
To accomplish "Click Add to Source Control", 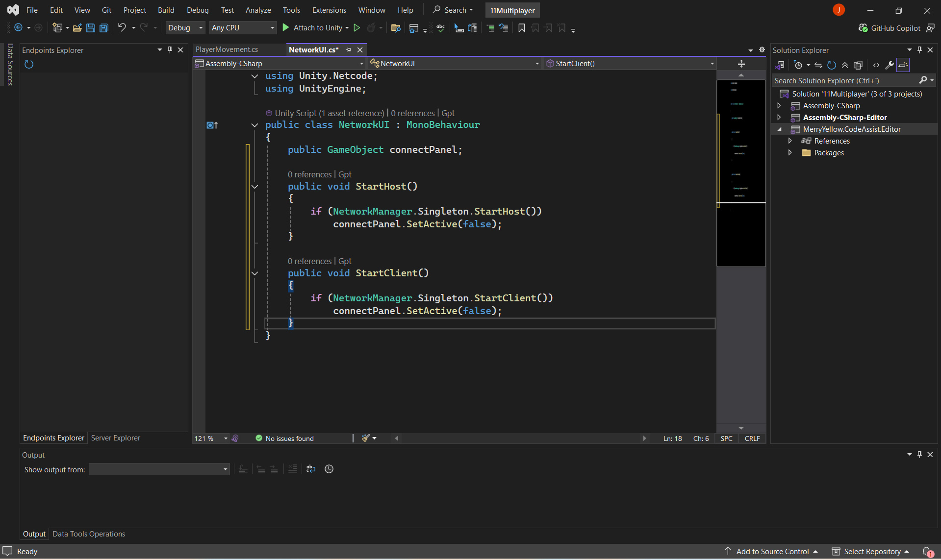I will point(772,552).
